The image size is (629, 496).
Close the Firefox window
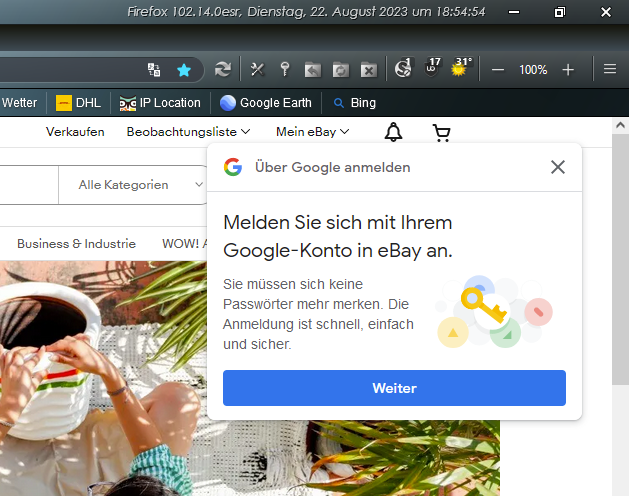(606, 12)
